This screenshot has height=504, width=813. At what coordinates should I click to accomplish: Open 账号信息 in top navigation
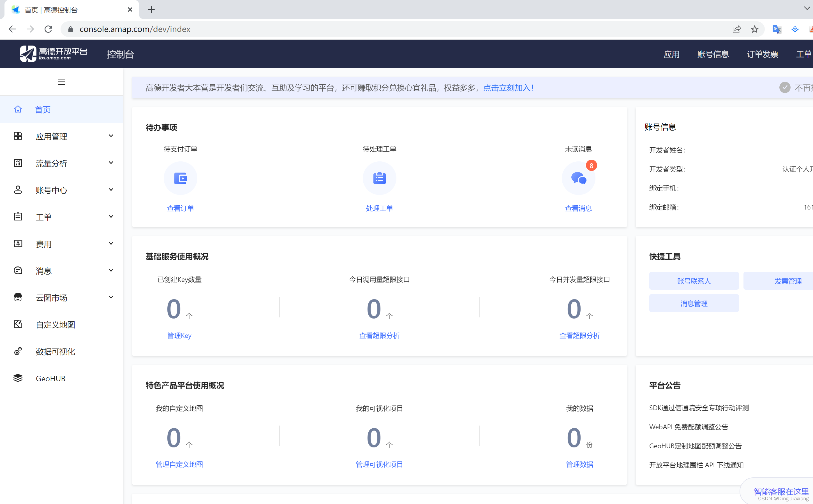click(713, 54)
